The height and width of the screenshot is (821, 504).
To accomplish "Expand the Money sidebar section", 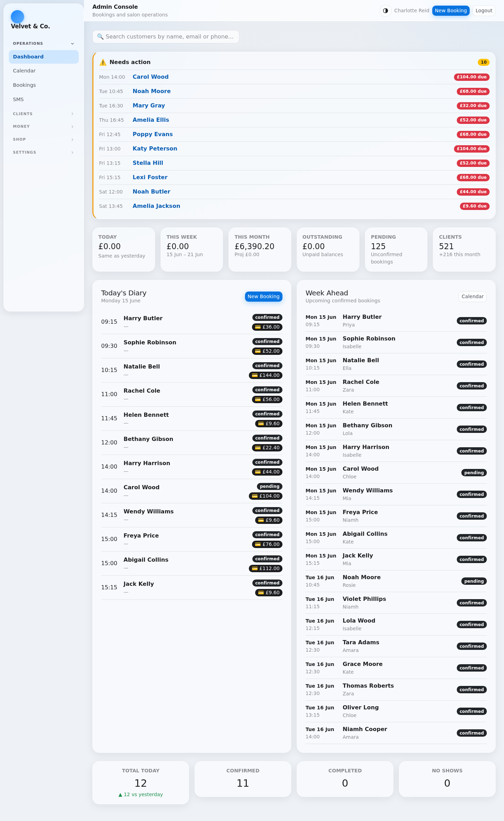I will 44,126.
